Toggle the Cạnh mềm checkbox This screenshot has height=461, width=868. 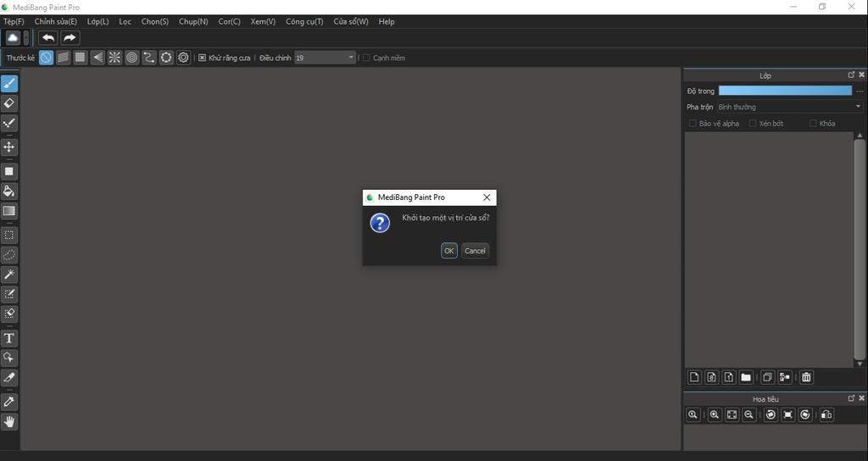366,58
